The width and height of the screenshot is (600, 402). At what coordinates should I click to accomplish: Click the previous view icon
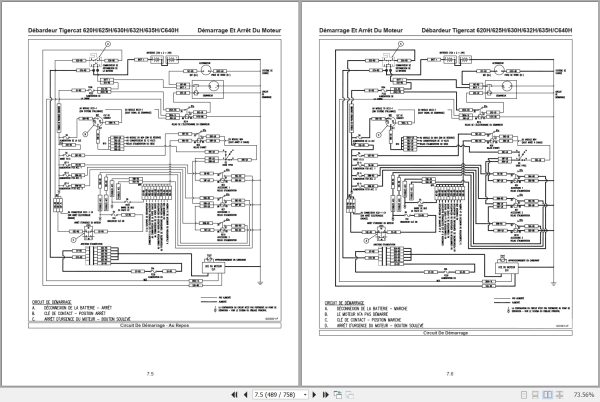pyautogui.click(x=338, y=394)
